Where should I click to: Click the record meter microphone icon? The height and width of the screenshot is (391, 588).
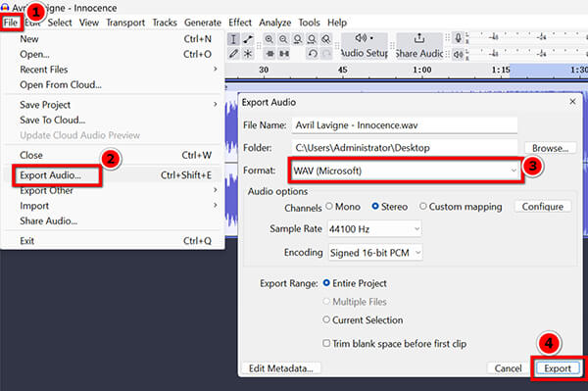[458, 38]
